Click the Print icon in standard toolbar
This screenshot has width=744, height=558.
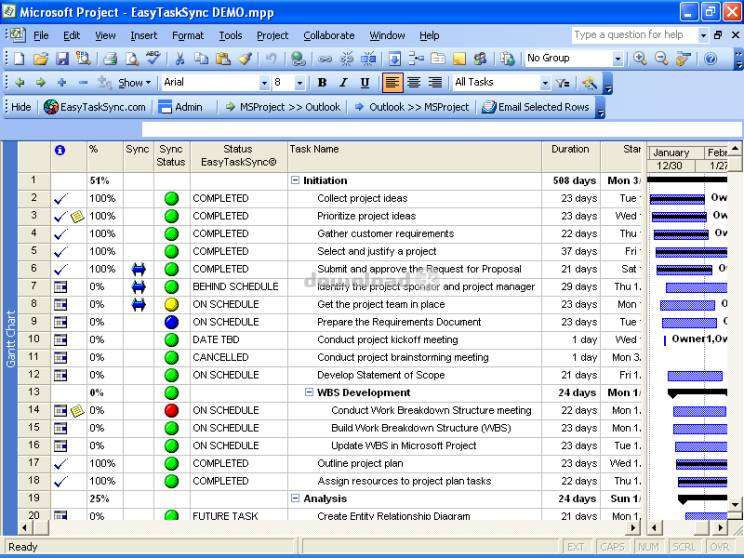[110, 58]
